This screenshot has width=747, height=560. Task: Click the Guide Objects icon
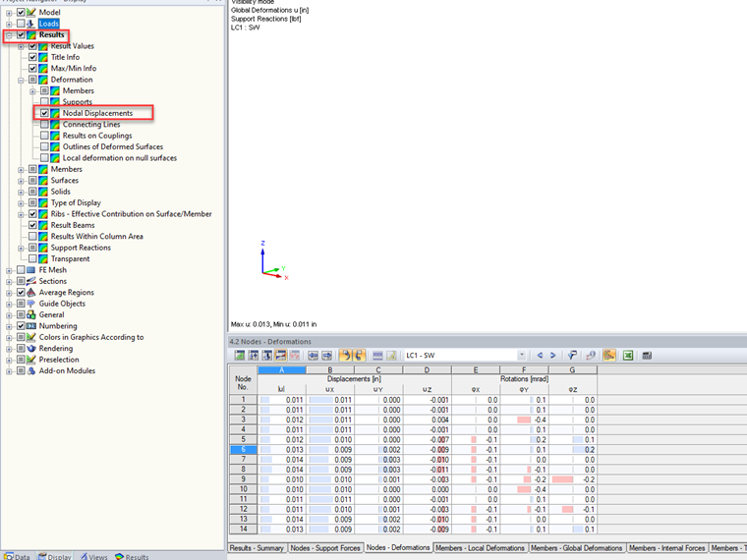31,304
